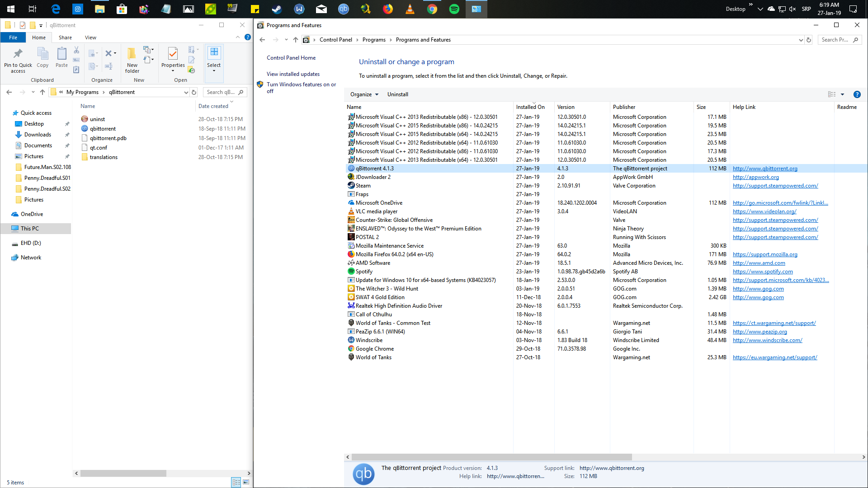
Task: Mute system volume from the tray
Action: tap(793, 9)
